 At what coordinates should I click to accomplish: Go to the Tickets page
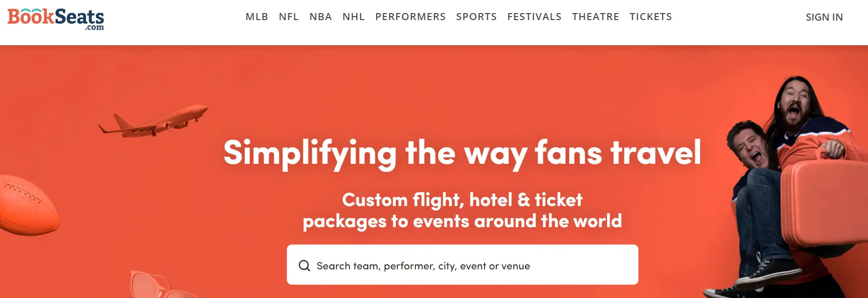(x=650, y=17)
